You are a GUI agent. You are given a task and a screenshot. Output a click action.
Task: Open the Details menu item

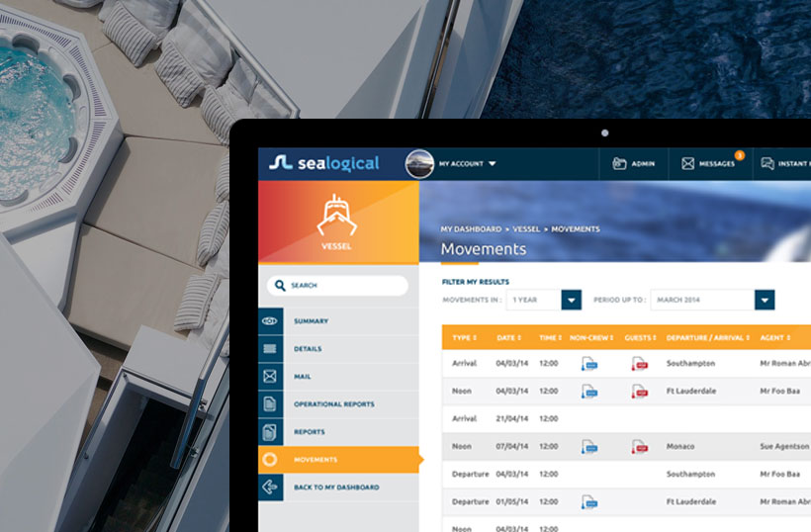308,349
